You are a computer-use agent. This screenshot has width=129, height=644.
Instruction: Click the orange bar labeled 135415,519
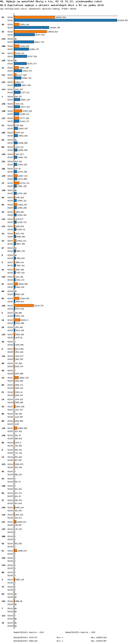30,32
